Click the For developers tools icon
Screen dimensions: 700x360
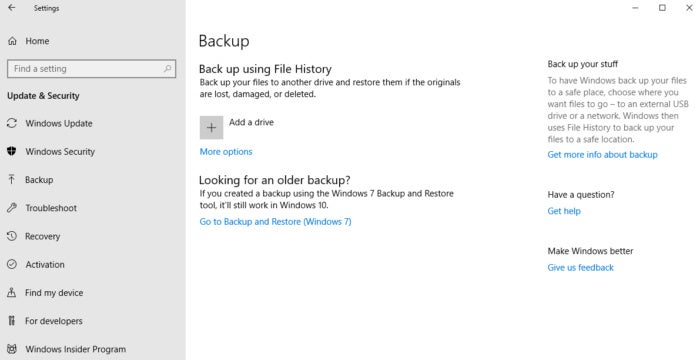point(12,321)
